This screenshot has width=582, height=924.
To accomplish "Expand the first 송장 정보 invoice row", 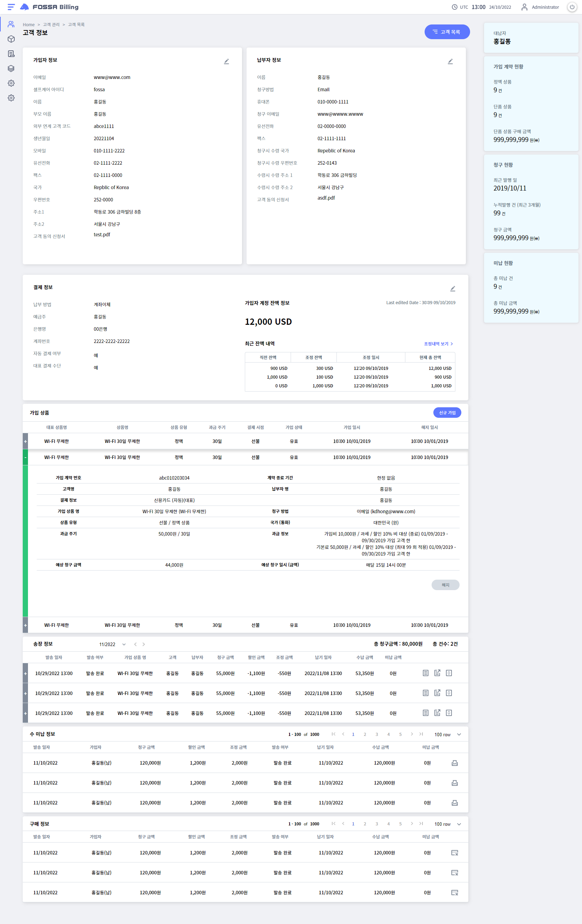I will [25, 673].
